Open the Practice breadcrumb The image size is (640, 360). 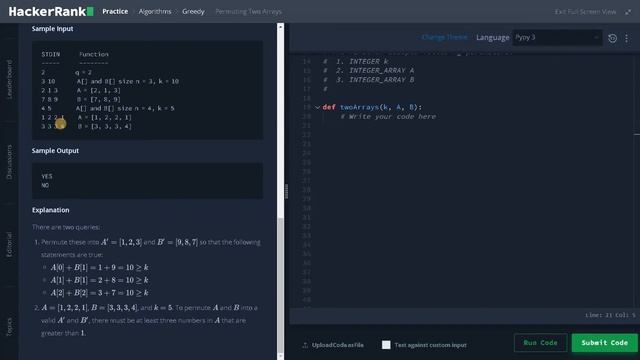click(x=115, y=11)
